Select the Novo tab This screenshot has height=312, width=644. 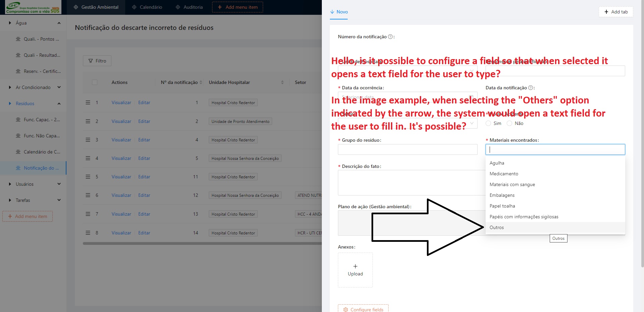pos(339,12)
